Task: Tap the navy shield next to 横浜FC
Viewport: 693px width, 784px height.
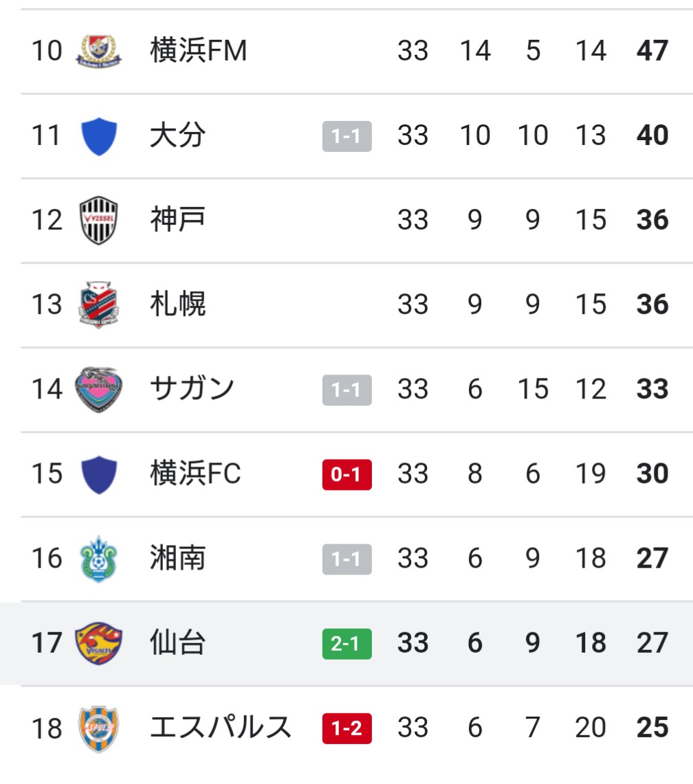Action: tap(99, 474)
